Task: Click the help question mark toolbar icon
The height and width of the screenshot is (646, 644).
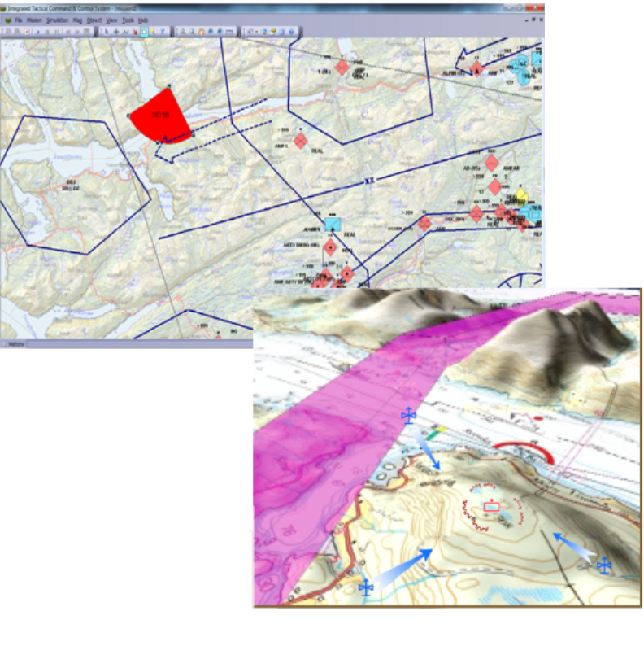Action: click(291, 31)
